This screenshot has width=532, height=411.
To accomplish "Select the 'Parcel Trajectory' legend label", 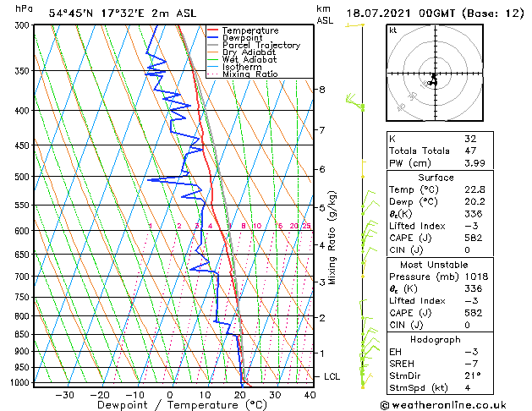I will 261,45.
